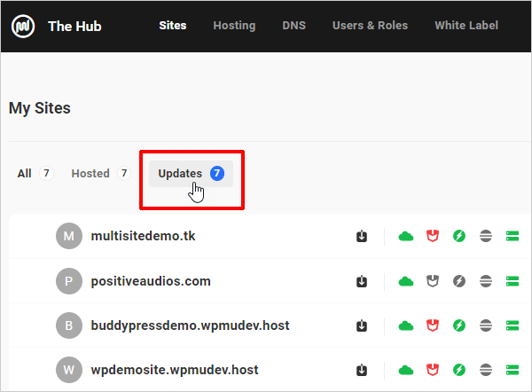
Task: Open multisitedemo.tk site
Action: tap(143, 236)
